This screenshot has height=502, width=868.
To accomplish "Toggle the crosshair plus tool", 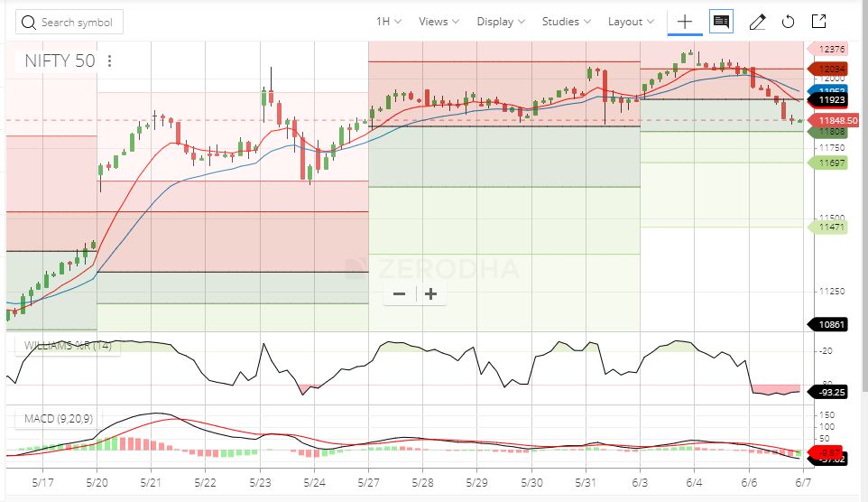I will tap(685, 22).
